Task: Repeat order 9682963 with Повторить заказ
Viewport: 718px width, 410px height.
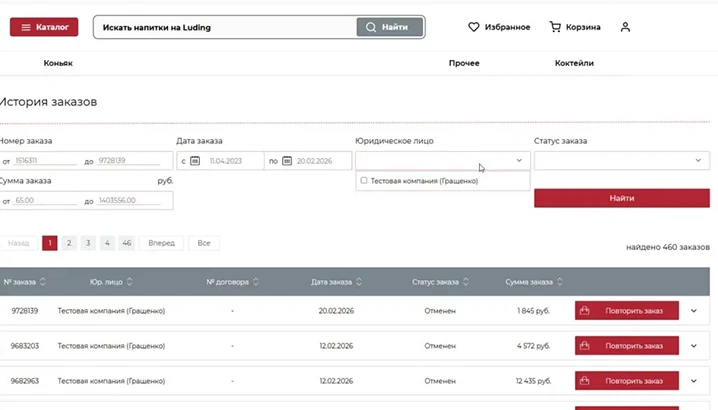Action: (627, 381)
